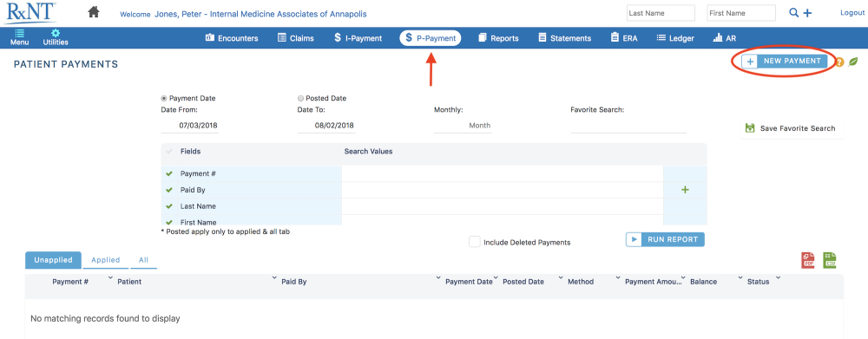This screenshot has height=339, width=868.
Task: Expand Payment # column filter arrow
Action: [x=109, y=277]
